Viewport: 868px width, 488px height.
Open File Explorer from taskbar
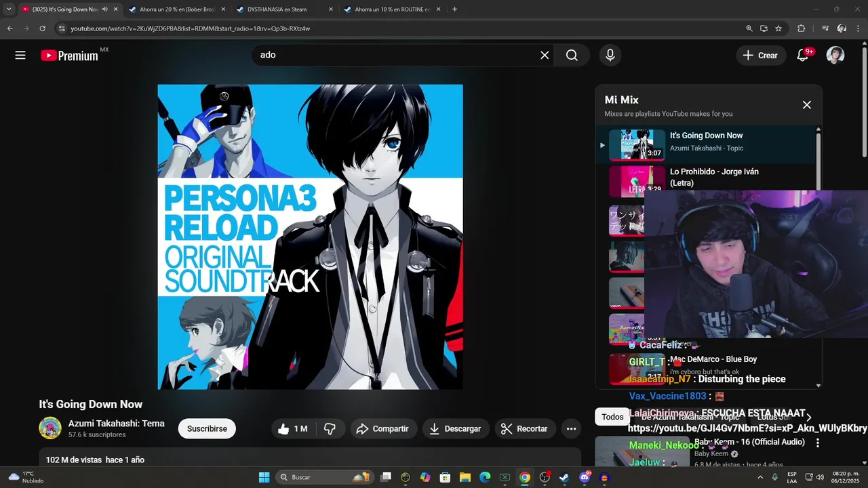coord(465,477)
